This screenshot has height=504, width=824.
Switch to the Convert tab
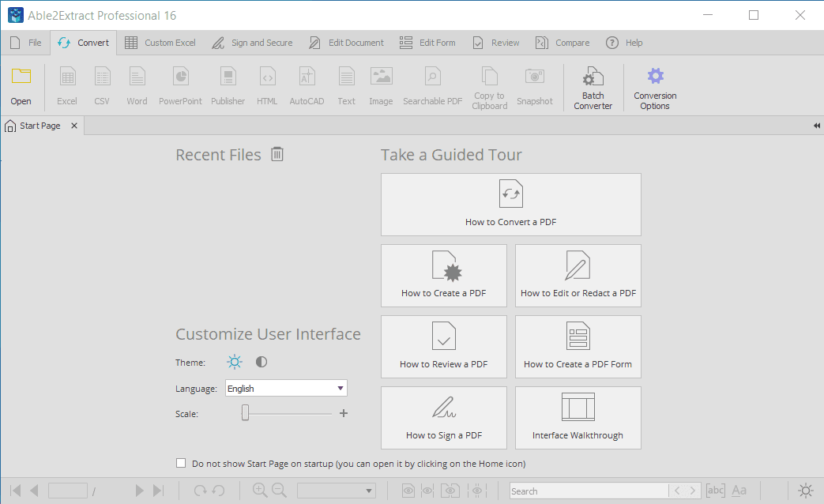click(x=84, y=43)
